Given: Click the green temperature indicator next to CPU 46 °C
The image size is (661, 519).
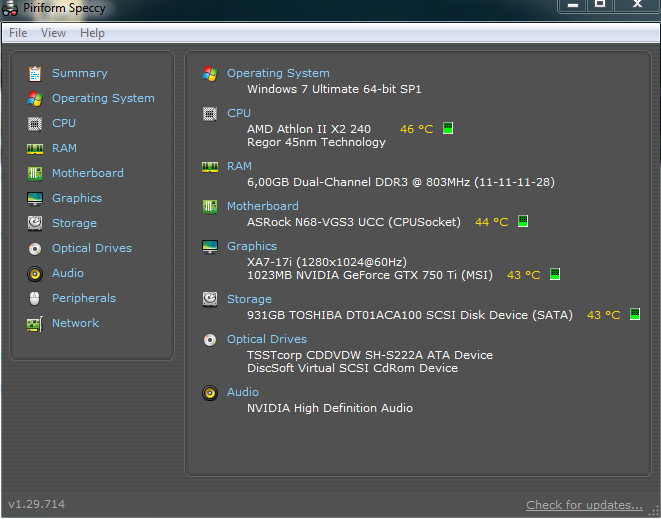Looking at the screenshot, I should point(448,128).
